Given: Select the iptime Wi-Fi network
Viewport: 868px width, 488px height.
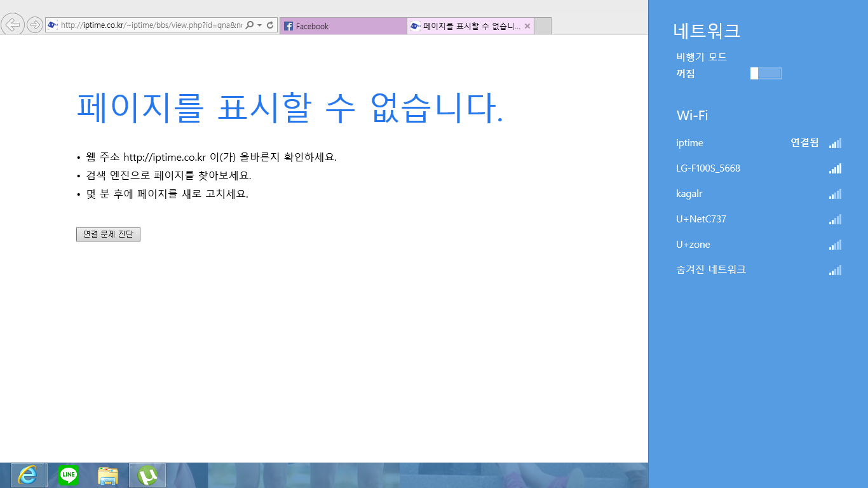Looking at the screenshot, I should coord(759,143).
